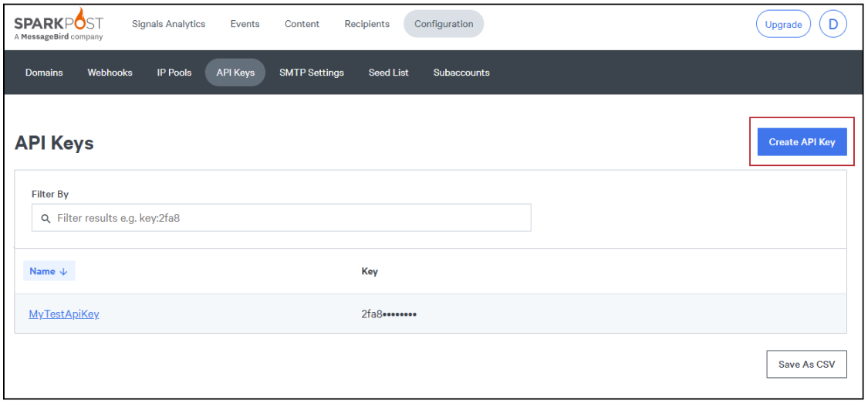Open the user account avatar D
The width and height of the screenshot is (868, 404).
click(x=833, y=24)
